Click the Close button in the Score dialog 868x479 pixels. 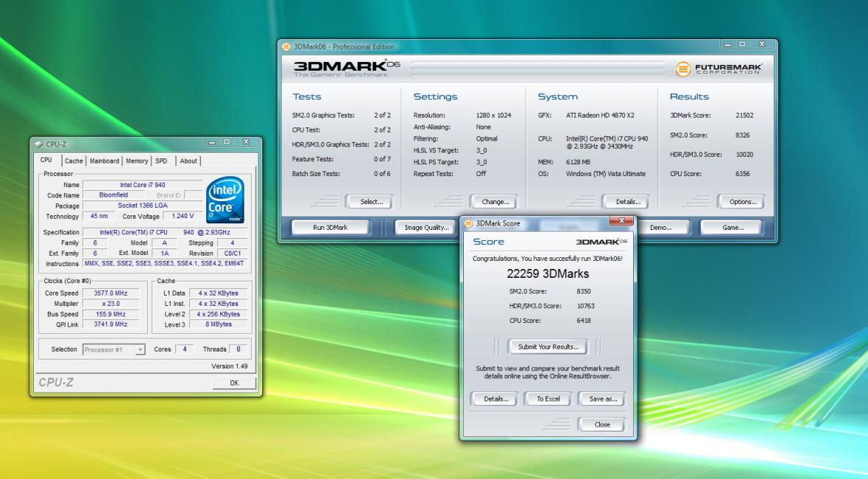[601, 424]
